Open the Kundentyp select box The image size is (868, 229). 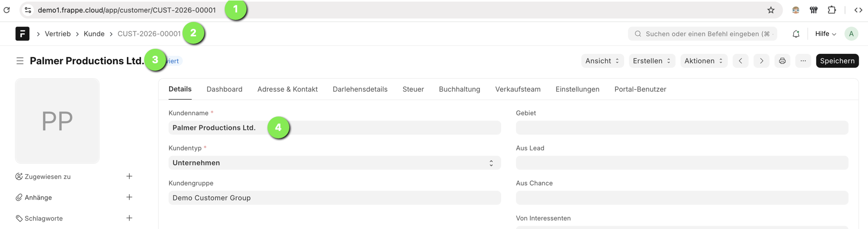point(334,163)
